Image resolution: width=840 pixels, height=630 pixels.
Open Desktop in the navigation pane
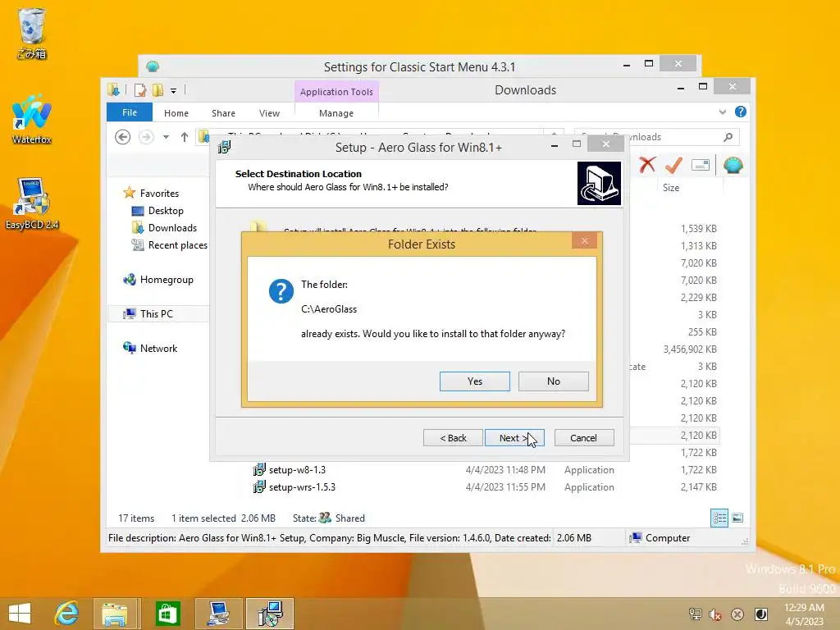pyautogui.click(x=166, y=211)
